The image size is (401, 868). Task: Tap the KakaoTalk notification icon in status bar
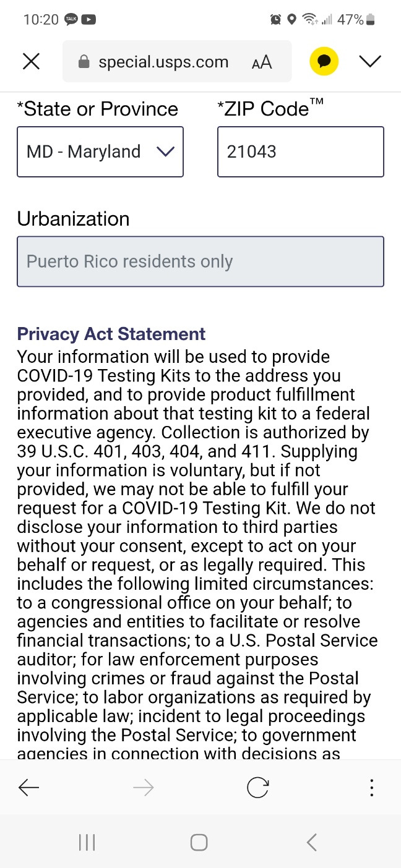click(x=71, y=19)
